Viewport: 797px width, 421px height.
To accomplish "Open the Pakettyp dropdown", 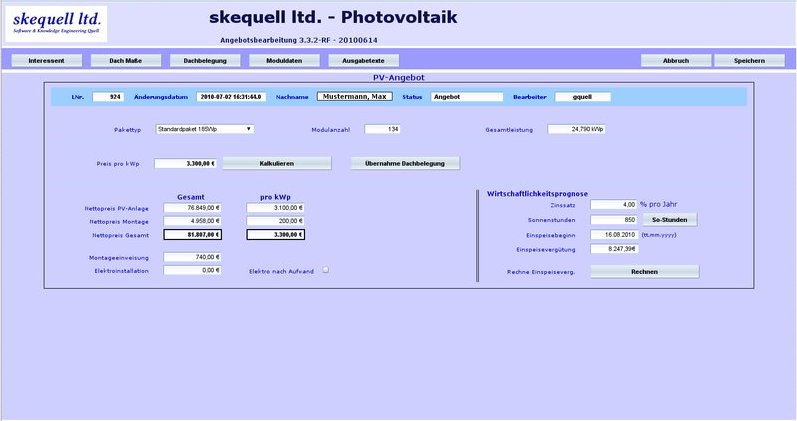I will pos(204,129).
